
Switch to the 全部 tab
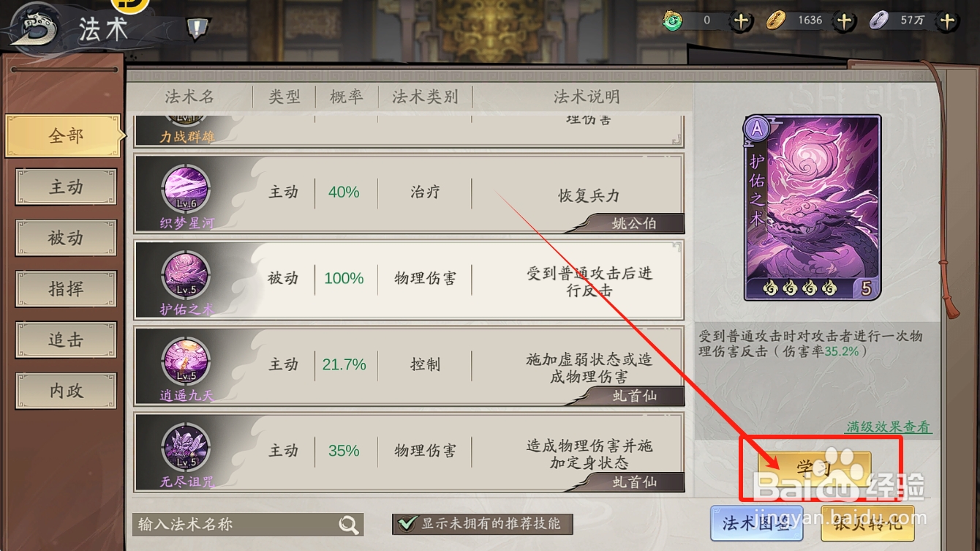pyautogui.click(x=64, y=136)
